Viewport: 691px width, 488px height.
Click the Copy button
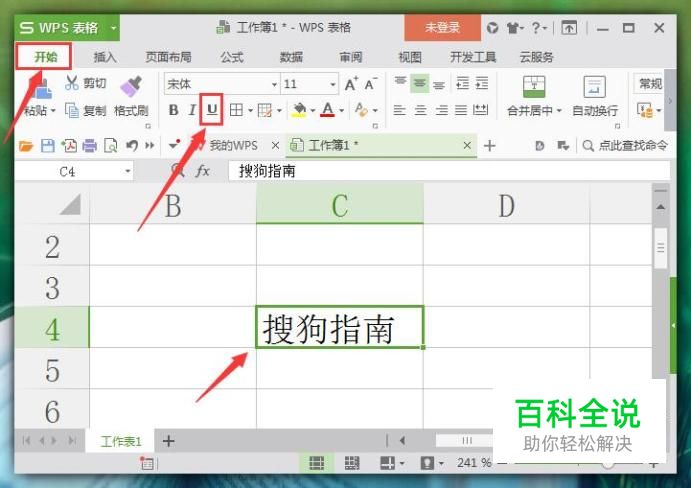point(85,110)
